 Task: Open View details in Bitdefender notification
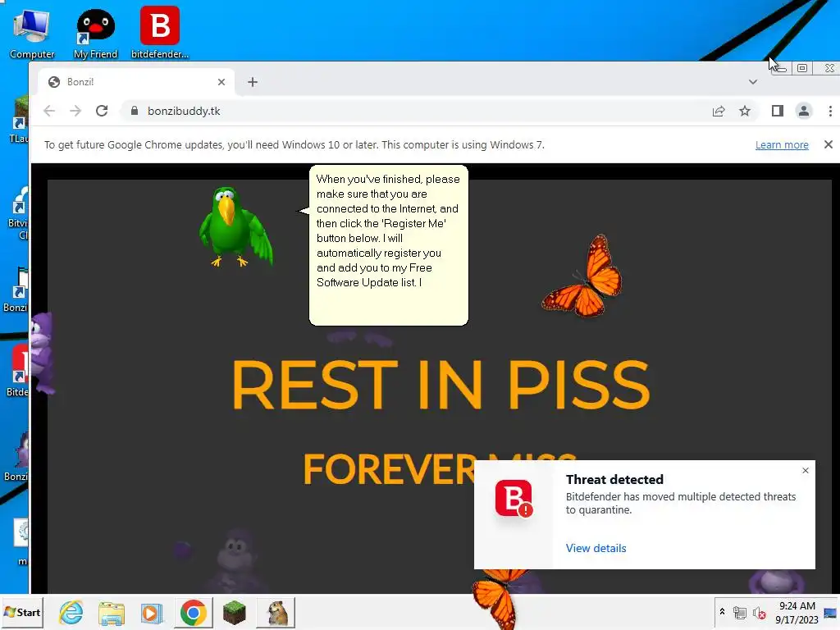click(596, 548)
